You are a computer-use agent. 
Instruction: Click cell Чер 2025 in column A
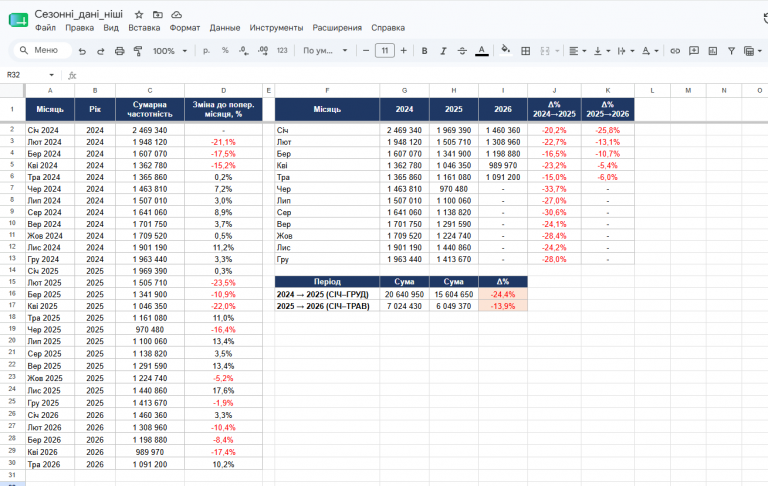[x=50, y=330]
